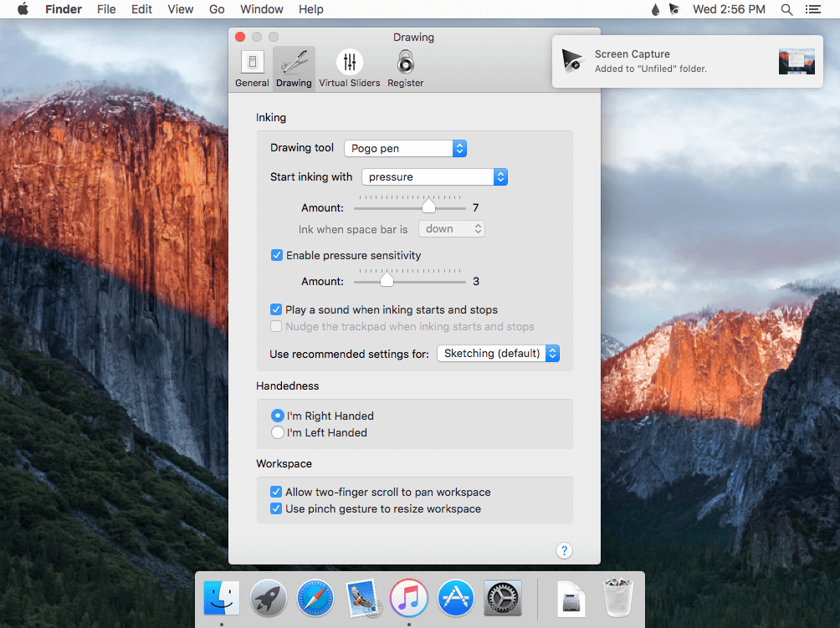Open the Window menu
The height and width of the screenshot is (628, 840).
coord(261,9)
